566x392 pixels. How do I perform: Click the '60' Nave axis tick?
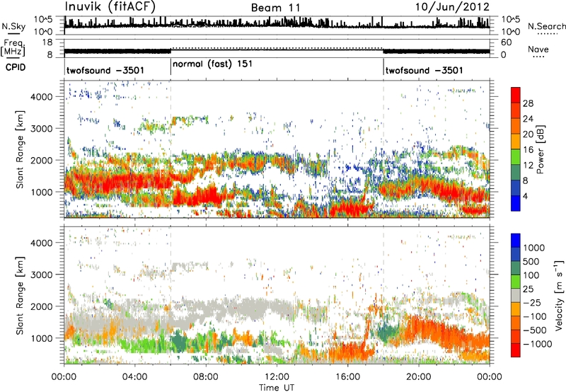click(507, 42)
